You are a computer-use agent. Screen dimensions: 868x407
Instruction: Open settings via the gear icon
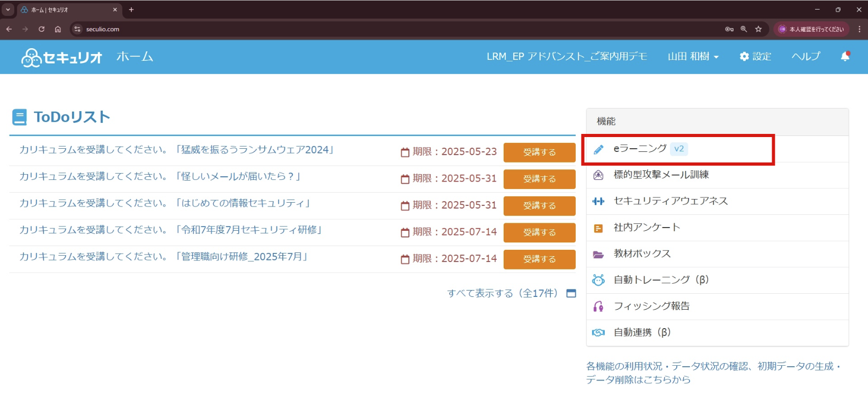point(755,56)
